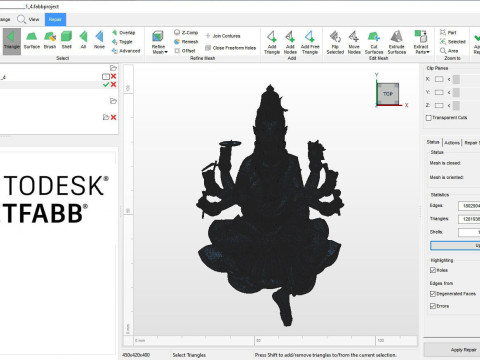The image size is (480, 360).
Task: Toggle the current selection
Action: pyautogui.click(x=122, y=42)
